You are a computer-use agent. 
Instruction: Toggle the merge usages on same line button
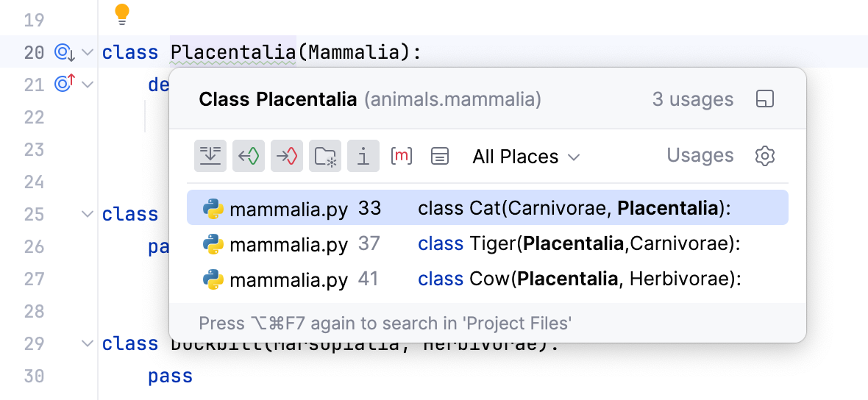pos(210,156)
